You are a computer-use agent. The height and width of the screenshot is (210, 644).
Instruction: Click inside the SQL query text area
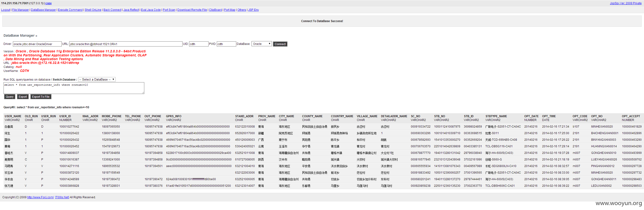pyautogui.click(x=74, y=88)
